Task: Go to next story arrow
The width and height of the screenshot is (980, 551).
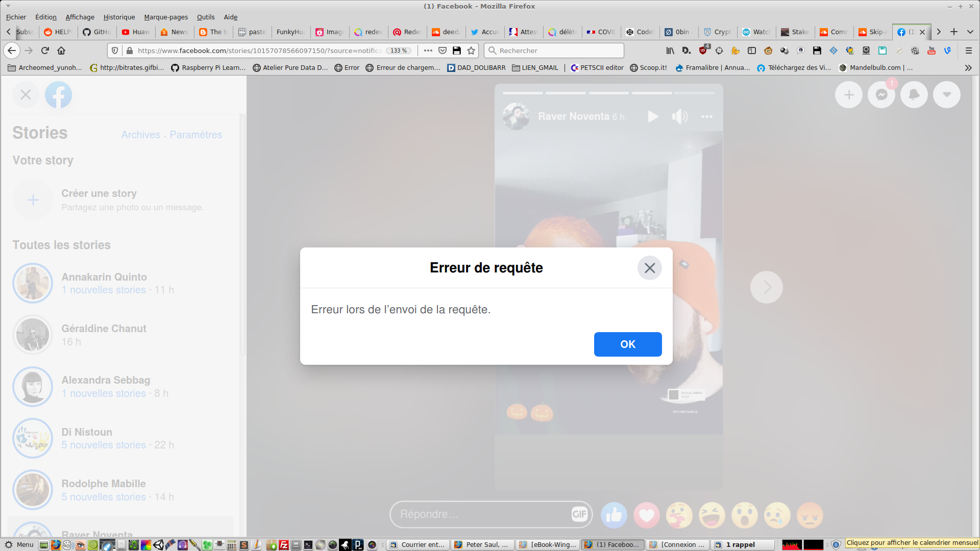Action: [766, 287]
